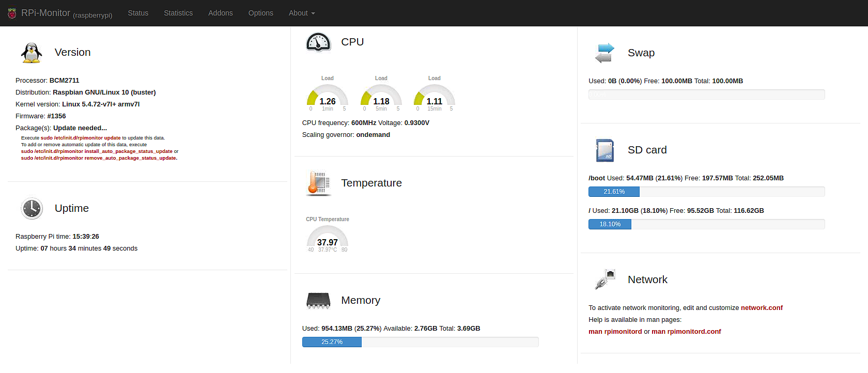Image resolution: width=868 pixels, height=373 pixels.
Task: Click the Uptime clock icon
Action: click(32, 208)
